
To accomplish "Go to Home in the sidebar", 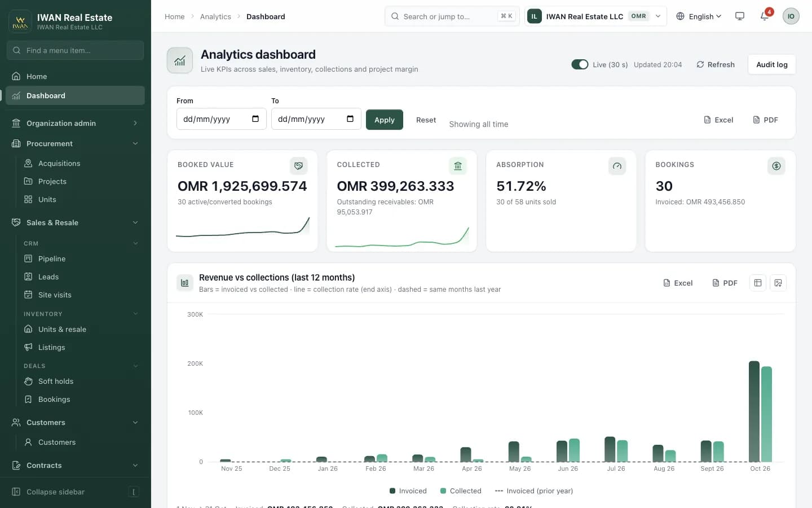I will [75, 76].
